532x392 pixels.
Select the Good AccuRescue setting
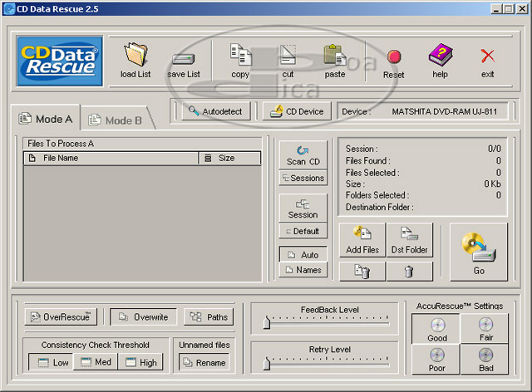[x=436, y=329]
